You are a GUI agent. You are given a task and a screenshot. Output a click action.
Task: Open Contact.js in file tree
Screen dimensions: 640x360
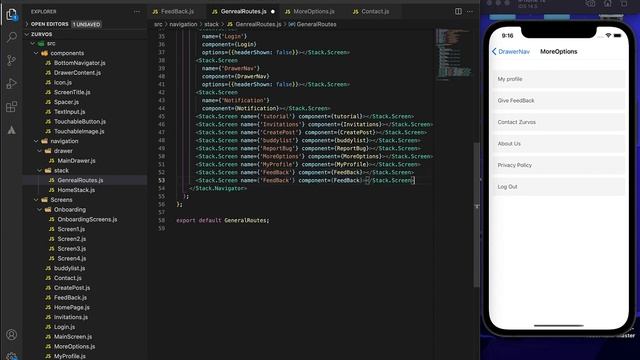pyautogui.click(x=68, y=278)
